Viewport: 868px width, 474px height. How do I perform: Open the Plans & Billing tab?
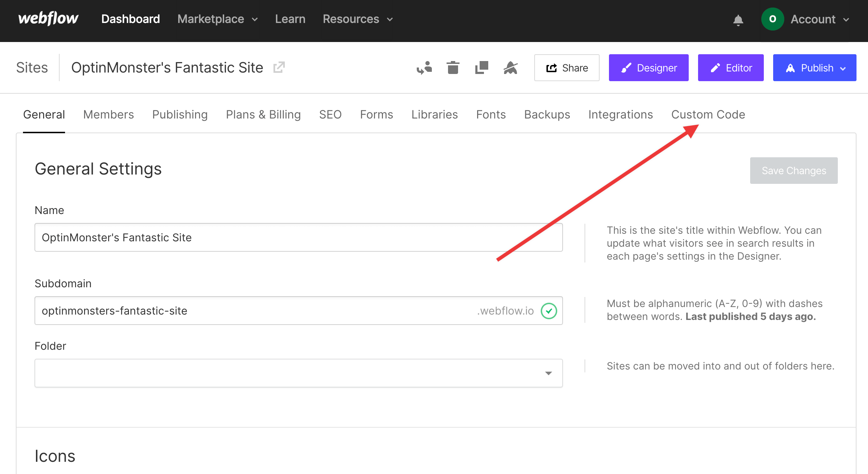263,114
